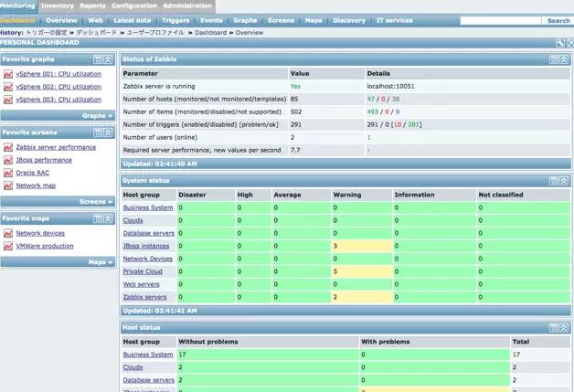Open Network Devices group in System status

tap(147, 259)
